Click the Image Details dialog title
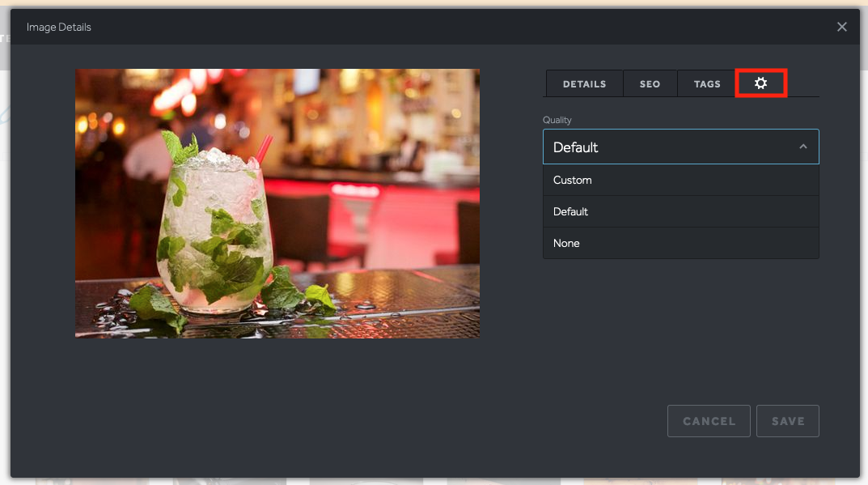The width and height of the screenshot is (868, 485). tap(57, 27)
